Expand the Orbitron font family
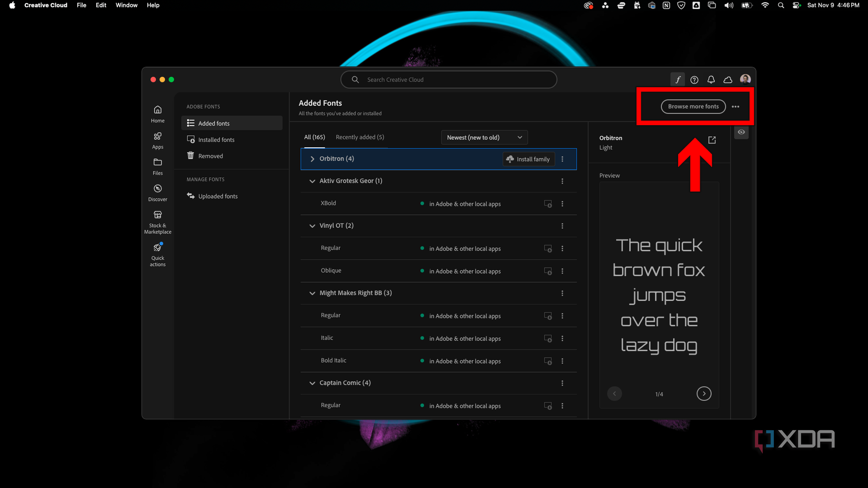The width and height of the screenshot is (868, 488). (312, 159)
